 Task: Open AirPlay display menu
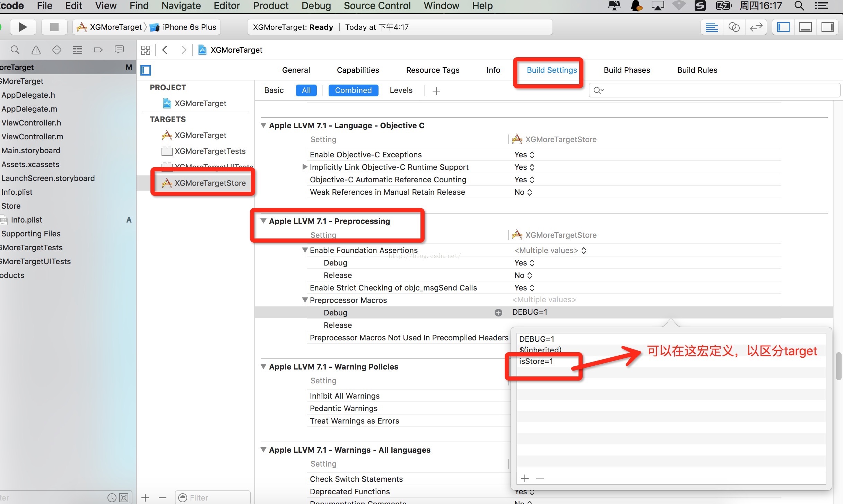coord(658,6)
